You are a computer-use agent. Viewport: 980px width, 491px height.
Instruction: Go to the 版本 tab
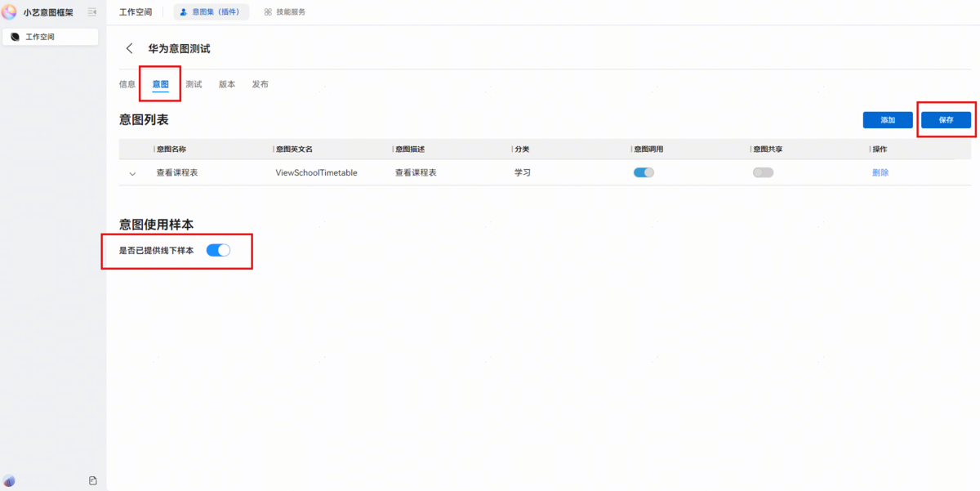pyautogui.click(x=227, y=84)
